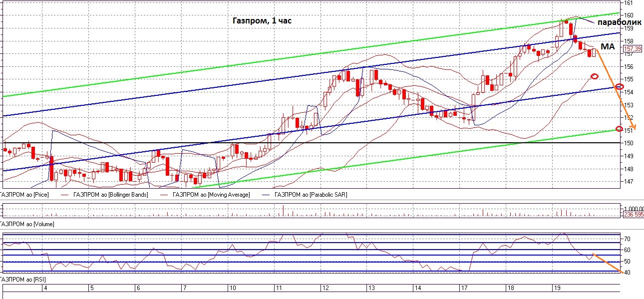Click date label 5 on time axis
The image size is (644, 299).
point(92,288)
